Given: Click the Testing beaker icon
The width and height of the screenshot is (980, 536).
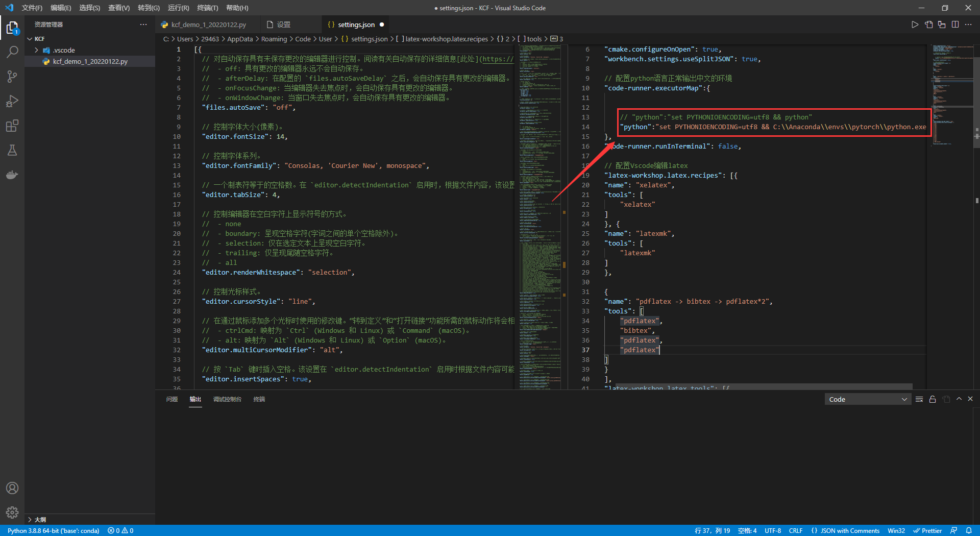Looking at the screenshot, I should tap(12, 150).
